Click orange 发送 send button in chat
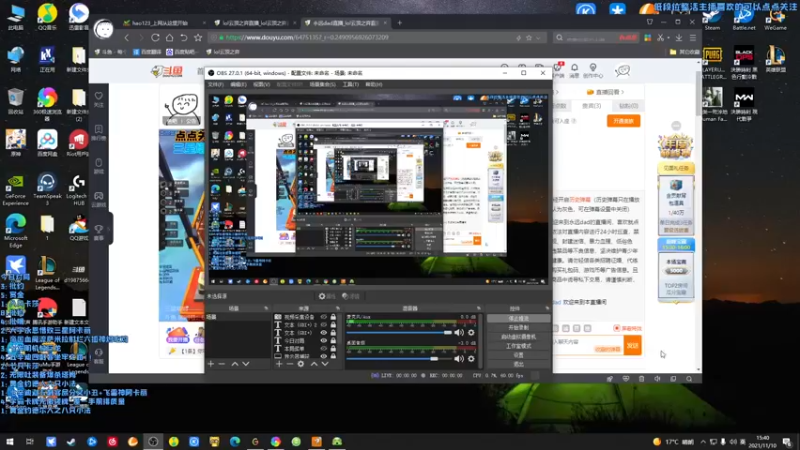Viewport: 800px width, 450px height. click(x=633, y=345)
